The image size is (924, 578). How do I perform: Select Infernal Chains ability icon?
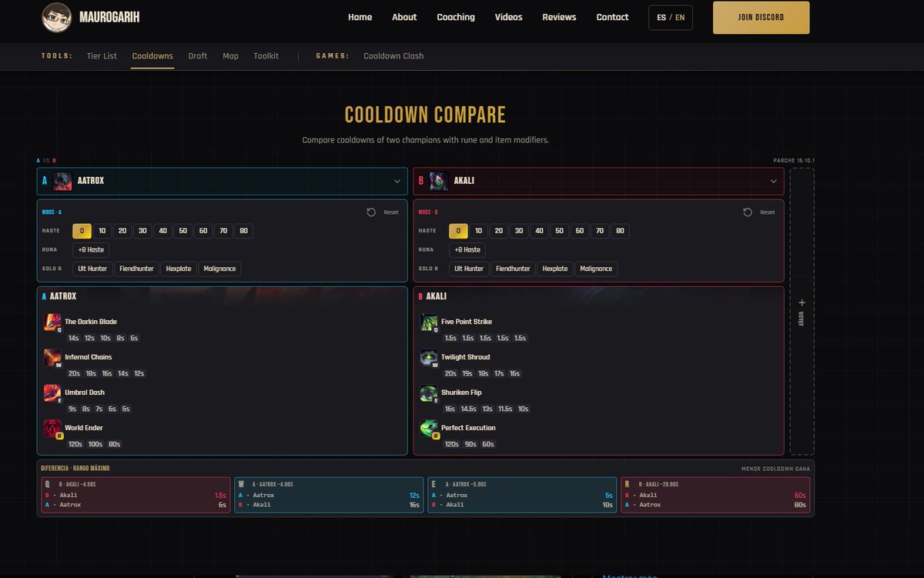coord(52,358)
